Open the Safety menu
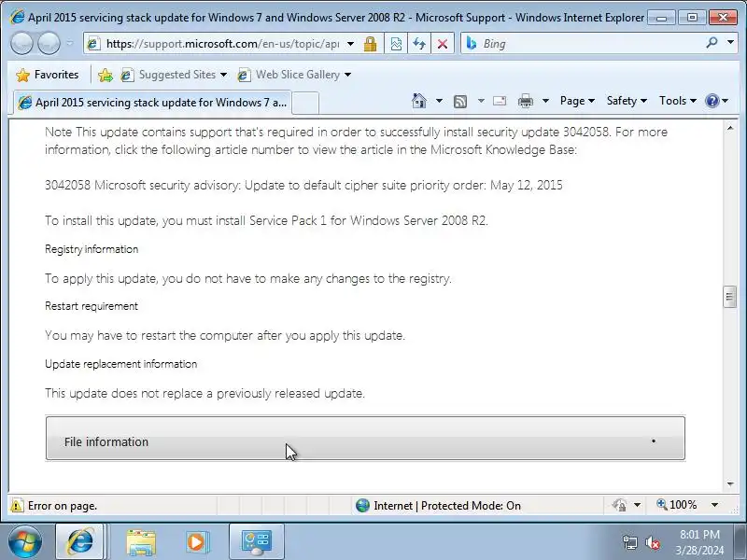Viewport: 747px width, 560px height. 627,101
